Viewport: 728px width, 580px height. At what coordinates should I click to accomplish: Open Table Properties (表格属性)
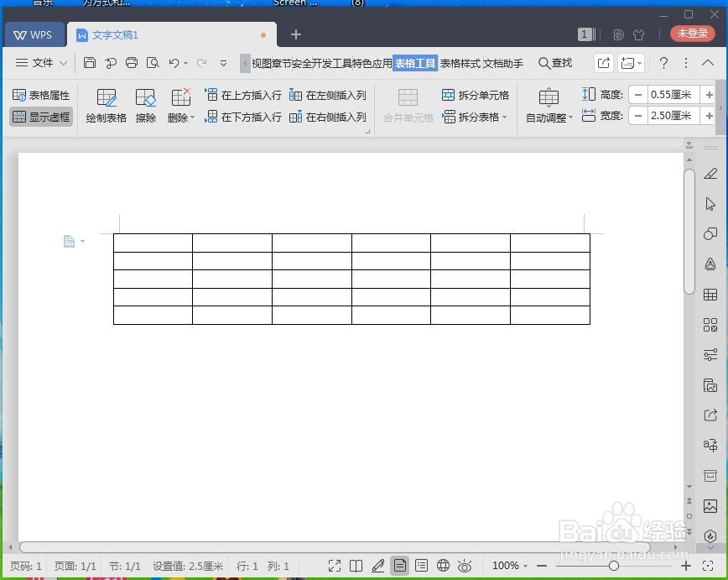point(41,95)
